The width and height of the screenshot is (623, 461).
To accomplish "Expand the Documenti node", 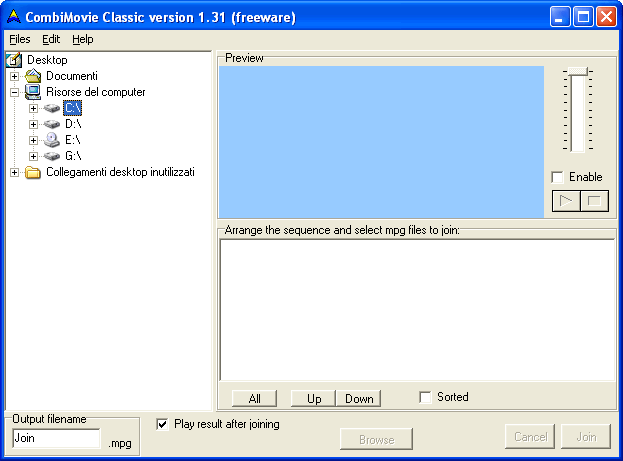I will tap(14, 76).
